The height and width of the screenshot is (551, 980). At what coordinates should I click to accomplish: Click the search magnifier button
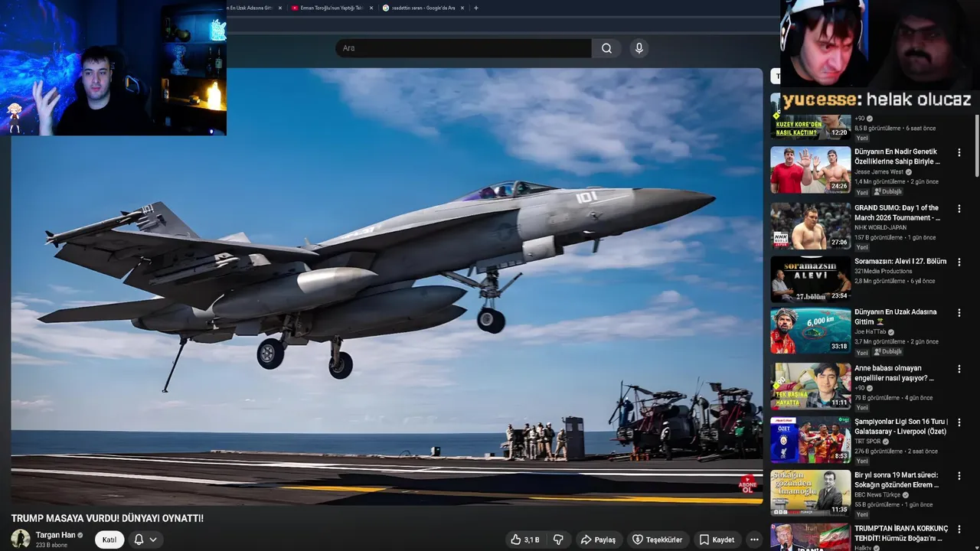606,48
